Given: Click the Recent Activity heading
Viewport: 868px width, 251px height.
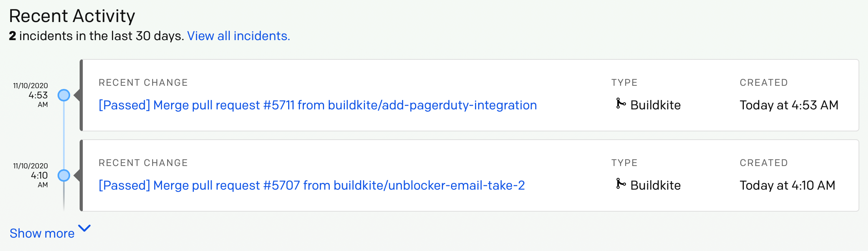Looking at the screenshot, I should pyautogui.click(x=72, y=15).
